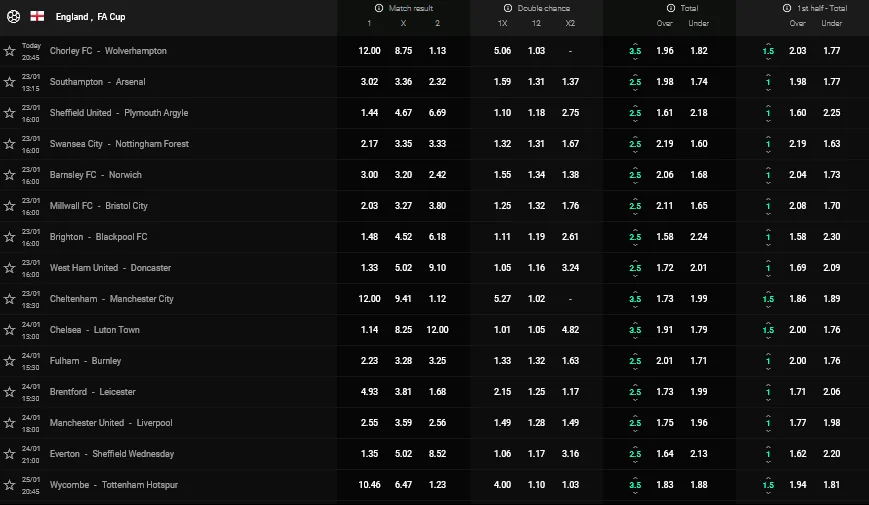Toggle favorite star for Manchester United - Liverpool
This screenshot has width=869, height=505.
coord(10,423)
